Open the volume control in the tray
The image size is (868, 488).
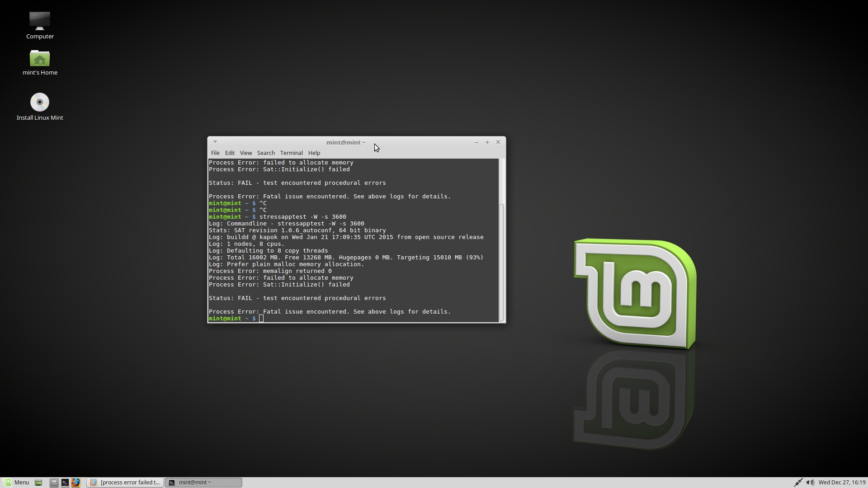(810, 483)
